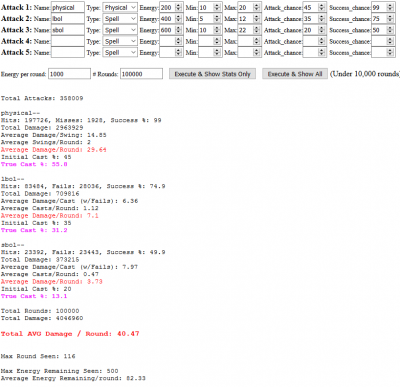400x387 pixels.
Task: Click the Attack 2 Energy value 400
Action: pyautogui.click(x=167, y=19)
